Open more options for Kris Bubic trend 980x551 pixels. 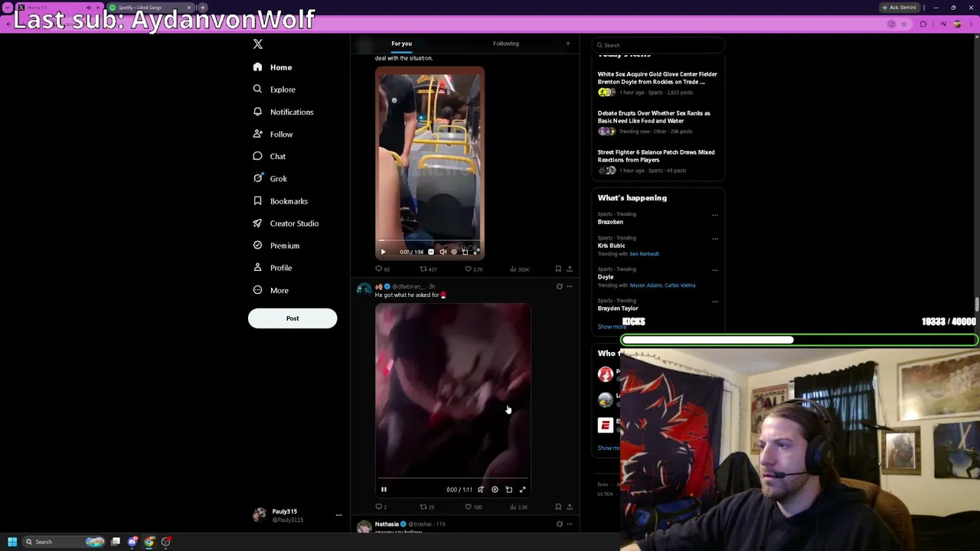(715, 239)
